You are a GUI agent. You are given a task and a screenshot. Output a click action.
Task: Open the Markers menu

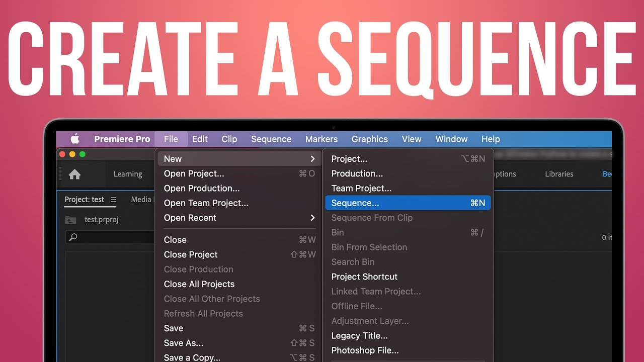pos(321,139)
